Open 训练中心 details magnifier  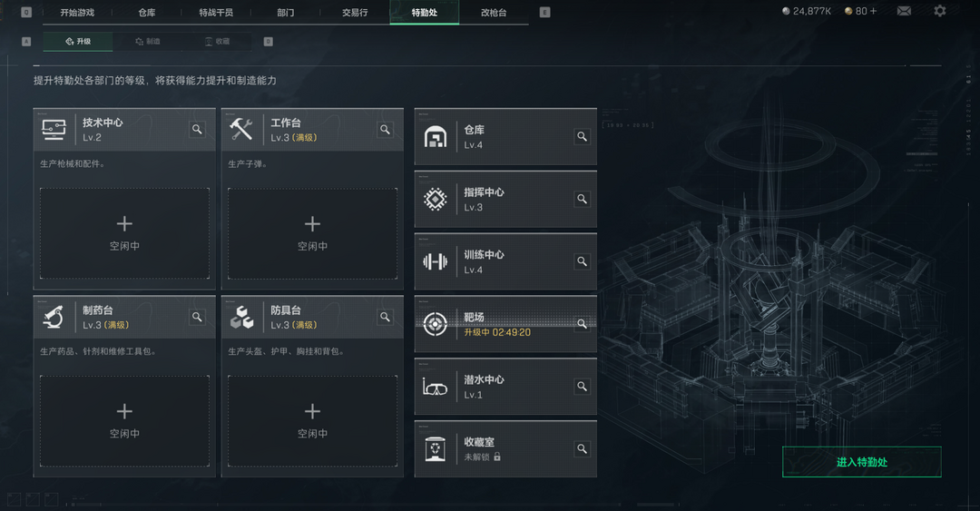(x=582, y=261)
